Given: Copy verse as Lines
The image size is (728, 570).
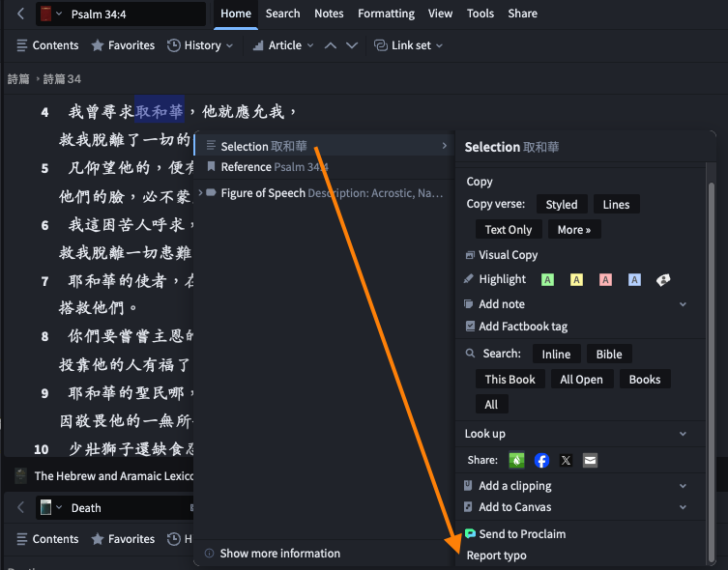Looking at the screenshot, I should point(616,205).
